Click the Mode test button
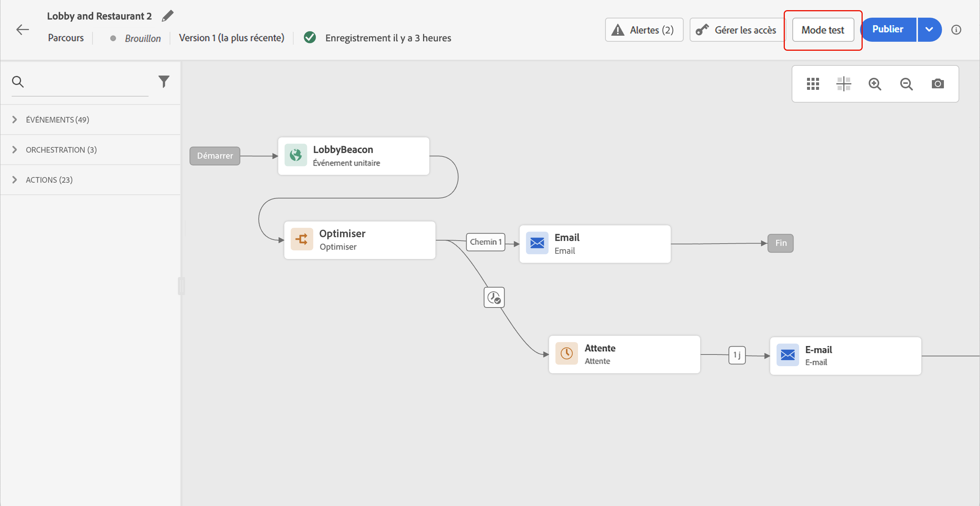The width and height of the screenshot is (980, 506). pos(823,30)
